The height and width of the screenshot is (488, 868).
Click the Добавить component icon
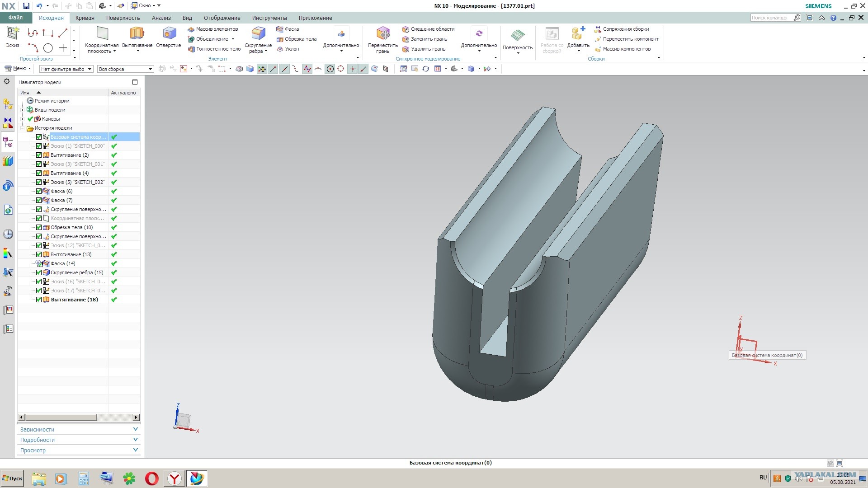point(578,34)
